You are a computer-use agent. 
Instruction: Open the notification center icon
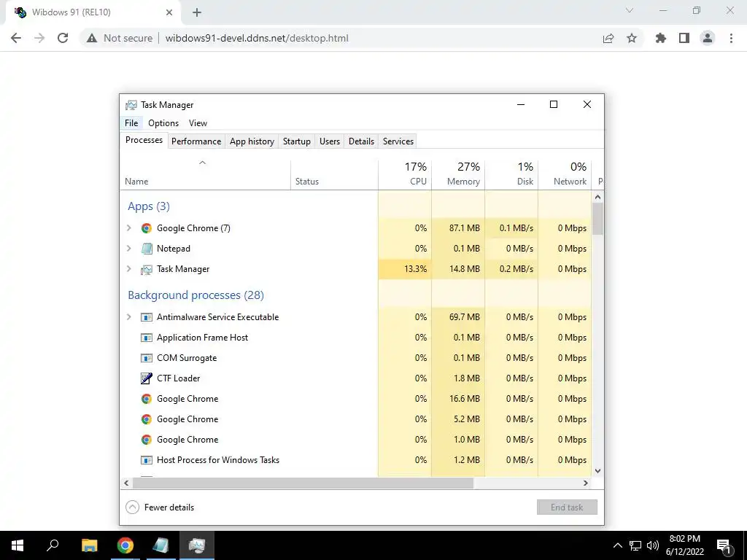724,545
